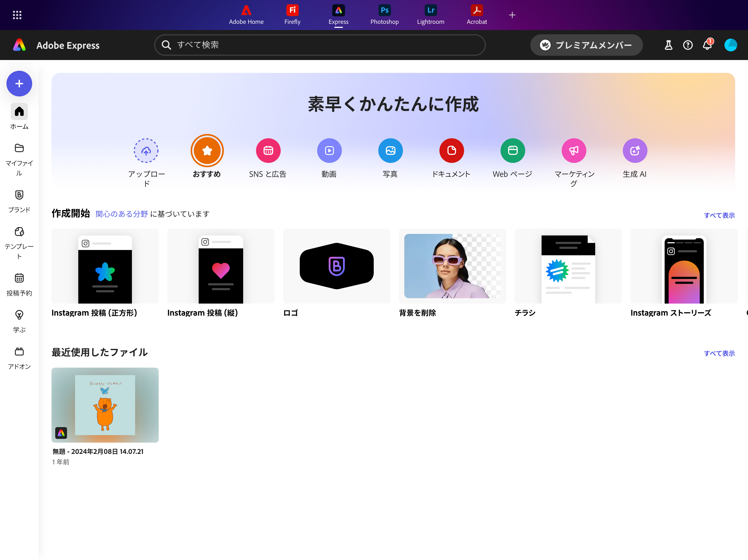This screenshot has width=748, height=560.
Task: Open the beta flask icon
Action: click(x=669, y=45)
